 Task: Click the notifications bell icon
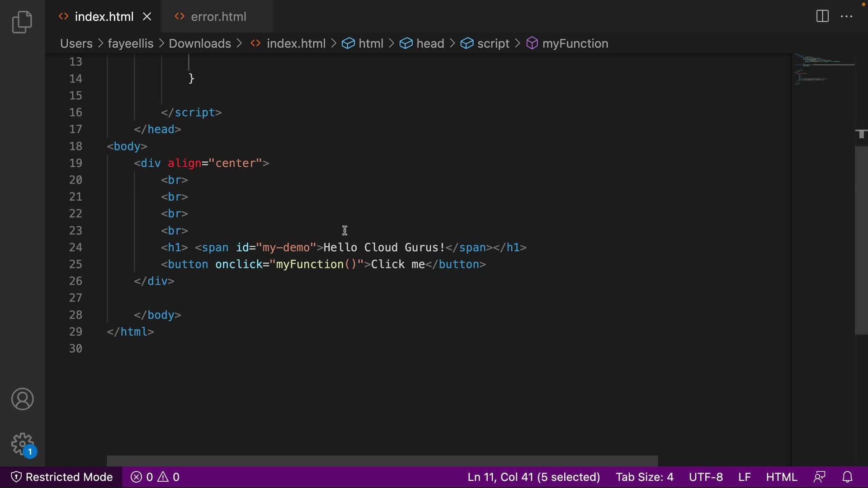847,477
